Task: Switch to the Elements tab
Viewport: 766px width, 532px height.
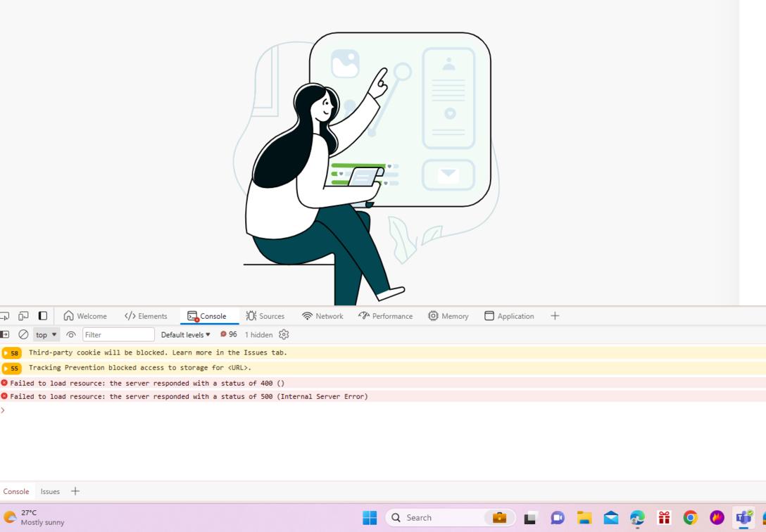Action: pos(146,316)
